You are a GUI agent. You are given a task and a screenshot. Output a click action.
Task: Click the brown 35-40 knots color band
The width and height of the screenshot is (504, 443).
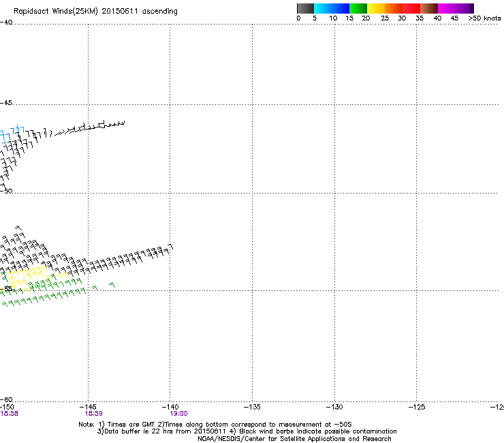429,8
